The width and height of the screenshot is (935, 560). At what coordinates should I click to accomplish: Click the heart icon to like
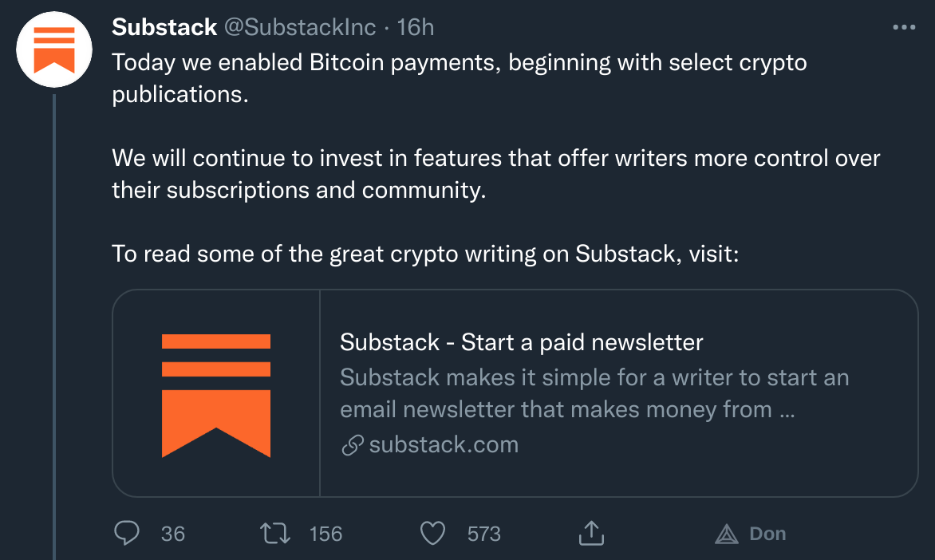click(432, 533)
